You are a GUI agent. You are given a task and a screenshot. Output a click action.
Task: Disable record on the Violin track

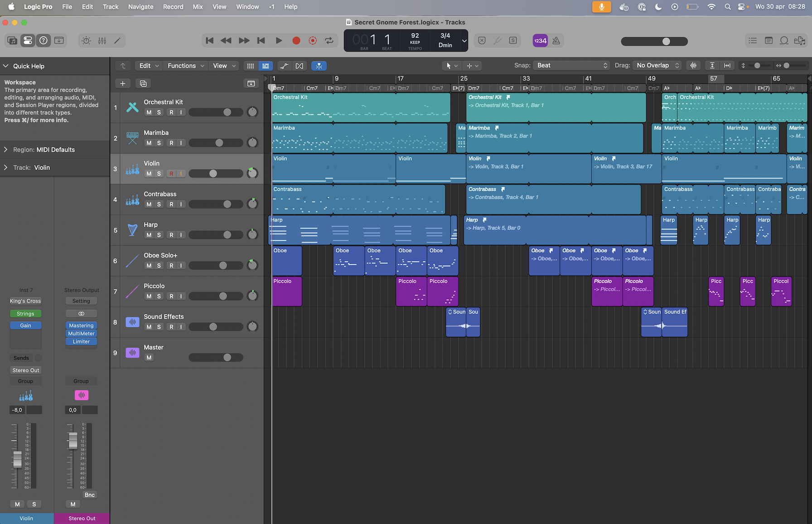point(171,174)
